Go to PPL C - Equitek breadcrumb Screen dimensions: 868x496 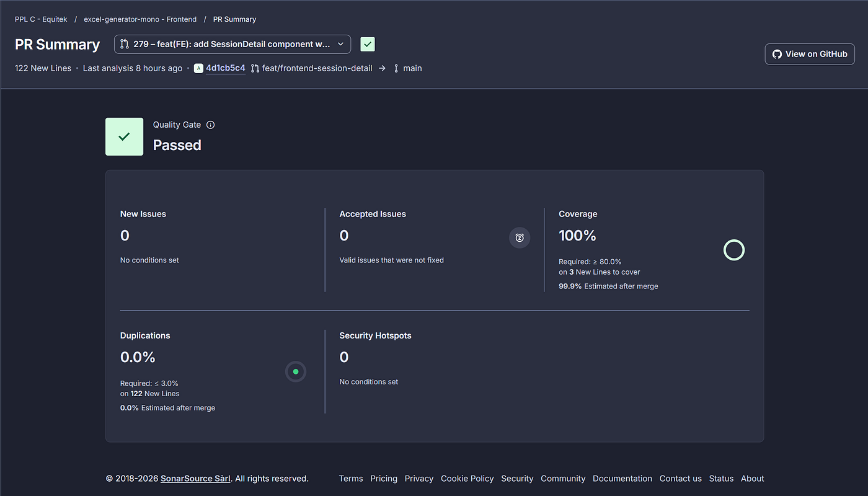click(x=41, y=19)
